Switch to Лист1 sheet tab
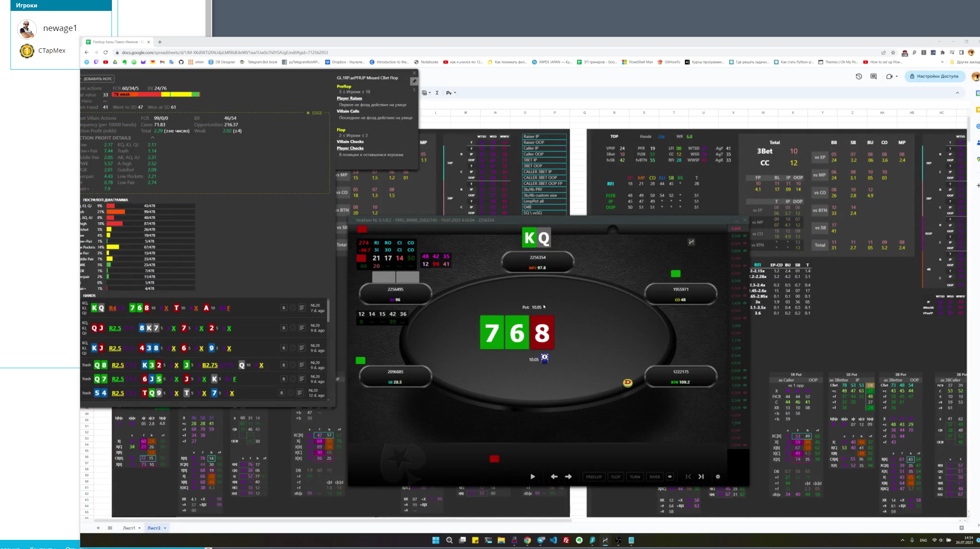Viewport: 980px width, 549px height. pyautogui.click(x=129, y=528)
